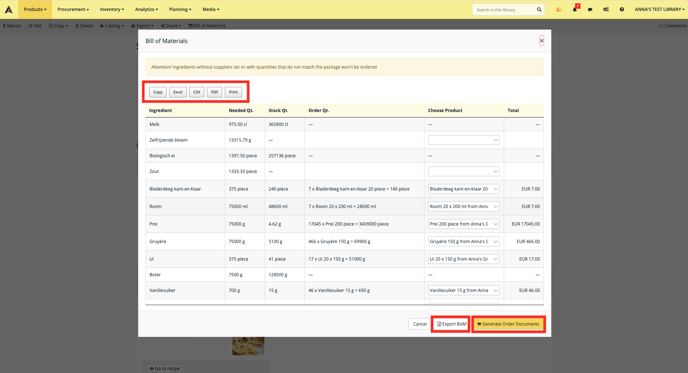Click Bill of Materials in the page toolbar
The width and height of the screenshot is (688, 373).
point(207,26)
